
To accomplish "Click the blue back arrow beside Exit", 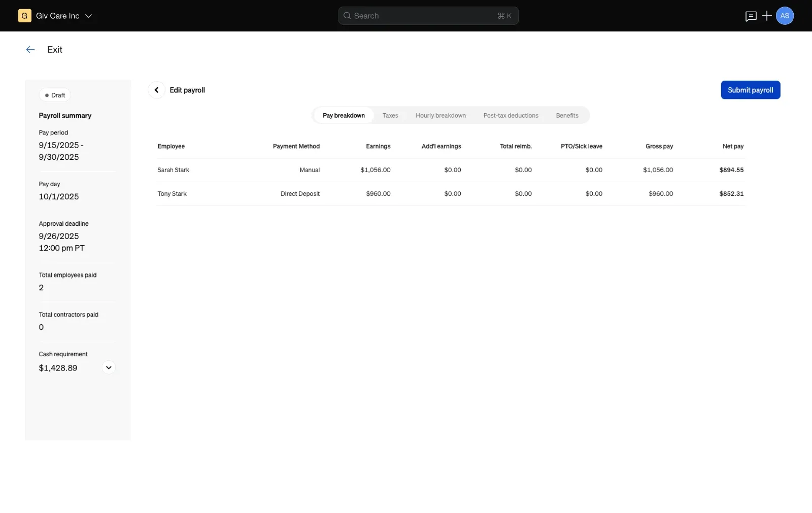I will [30, 49].
